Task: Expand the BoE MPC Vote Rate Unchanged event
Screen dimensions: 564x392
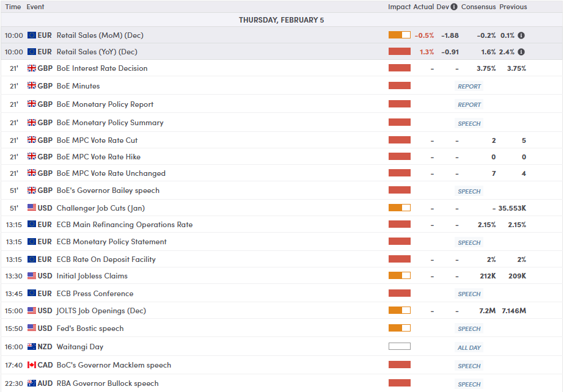Action: click(282, 173)
